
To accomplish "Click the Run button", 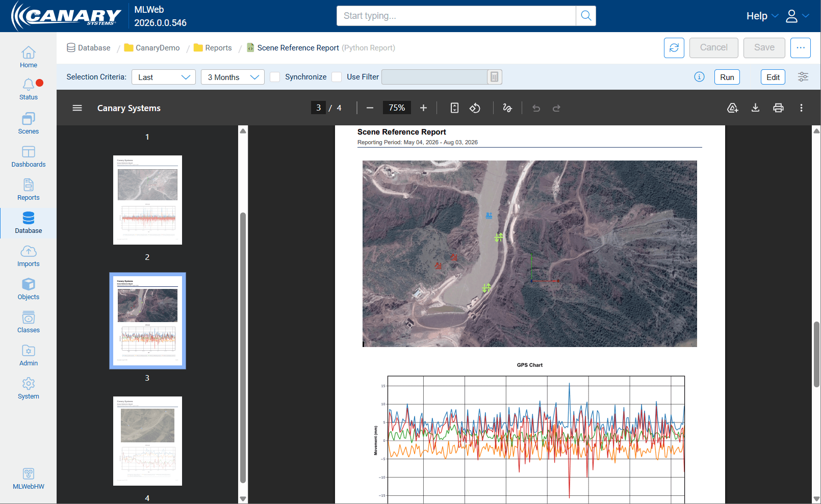I will click(727, 77).
